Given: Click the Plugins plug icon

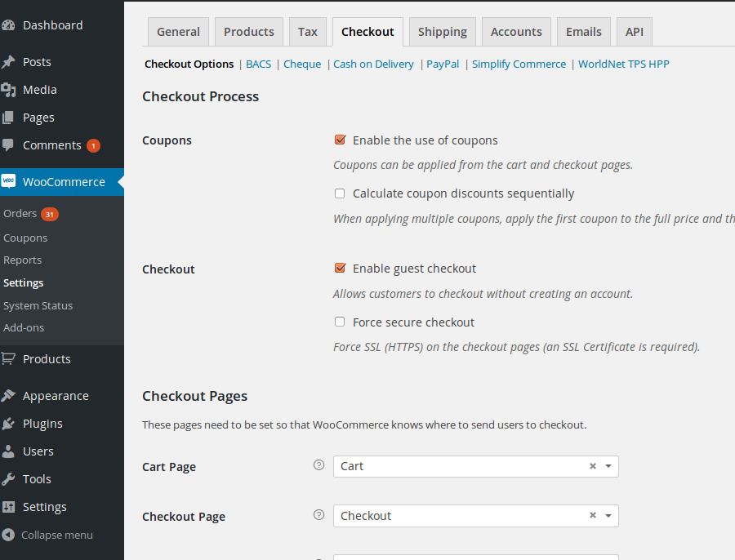Looking at the screenshot, I should pyautogui.click(x=8, y=424).
